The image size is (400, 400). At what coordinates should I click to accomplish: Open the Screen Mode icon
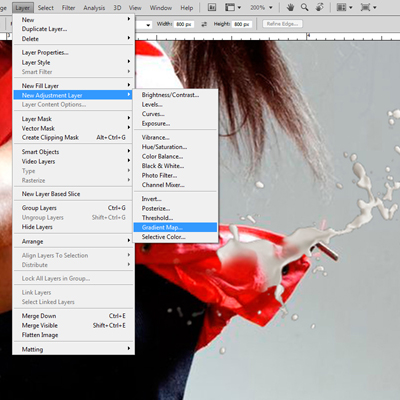[x=368, y=7]
